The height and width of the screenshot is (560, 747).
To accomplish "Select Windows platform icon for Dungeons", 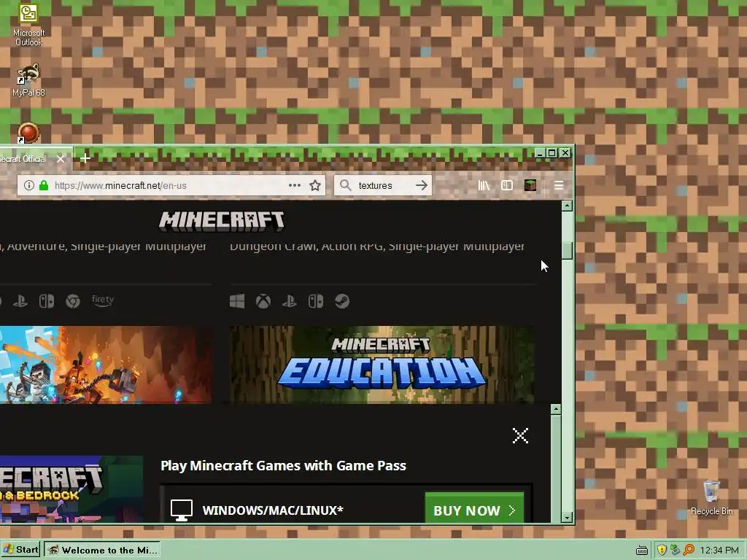I will [237, 301].
